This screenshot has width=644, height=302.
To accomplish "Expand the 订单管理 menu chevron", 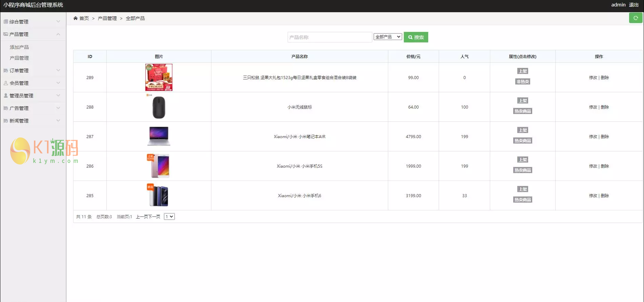I will 58,70.
